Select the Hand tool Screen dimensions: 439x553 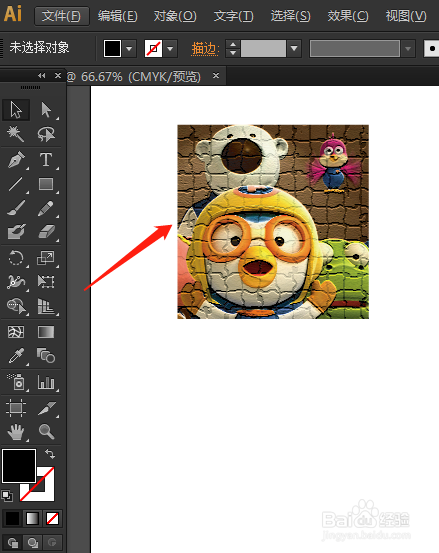[16, 432]
